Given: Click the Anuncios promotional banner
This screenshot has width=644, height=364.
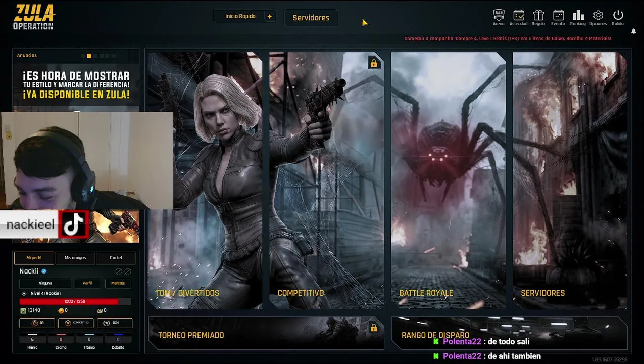Looking at the screenshot, I should tap(76, 86).
